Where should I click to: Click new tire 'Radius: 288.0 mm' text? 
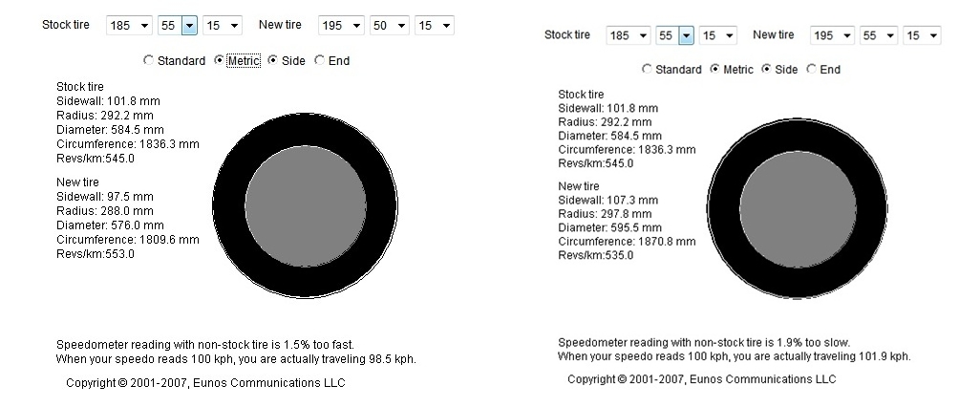[x=104, y=211]
